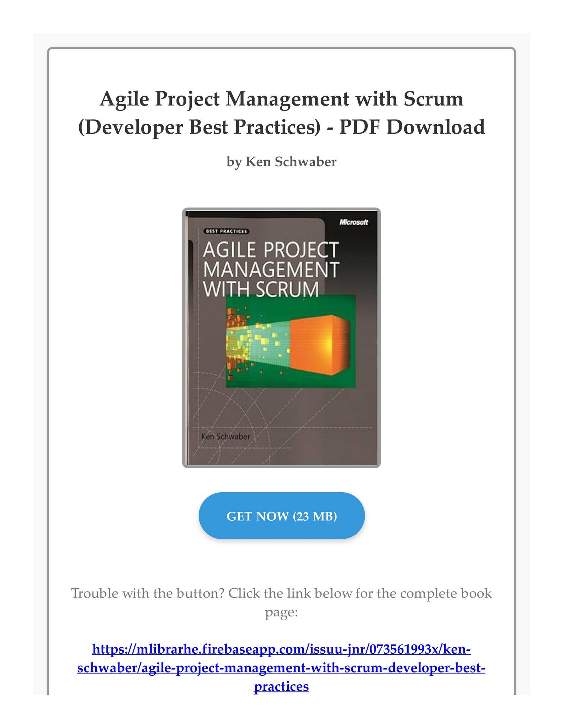Click the 'Trouble with the button?' help text
The height and width of the screenshot is (728, 563).
(x=148, y=593)
